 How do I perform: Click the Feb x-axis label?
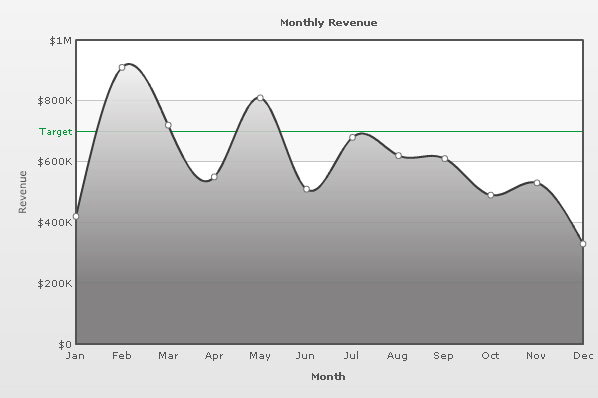pos(122,356)
